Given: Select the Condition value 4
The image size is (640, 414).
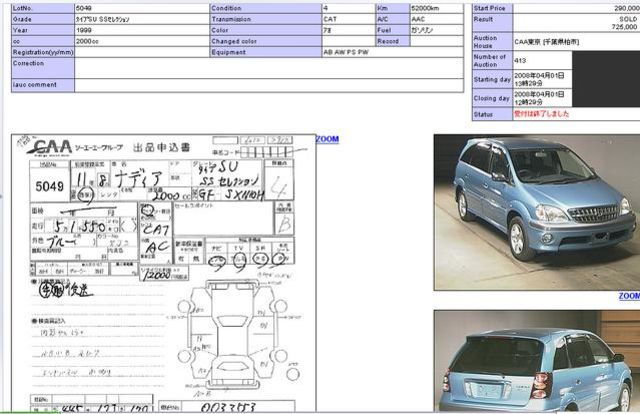Looking at the screenshot, I should 326,8.
